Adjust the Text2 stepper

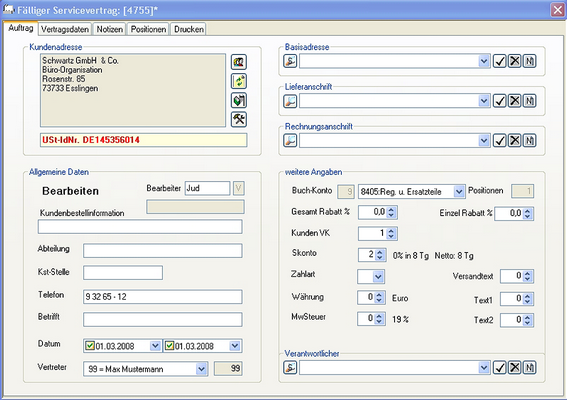coord(528,320)
